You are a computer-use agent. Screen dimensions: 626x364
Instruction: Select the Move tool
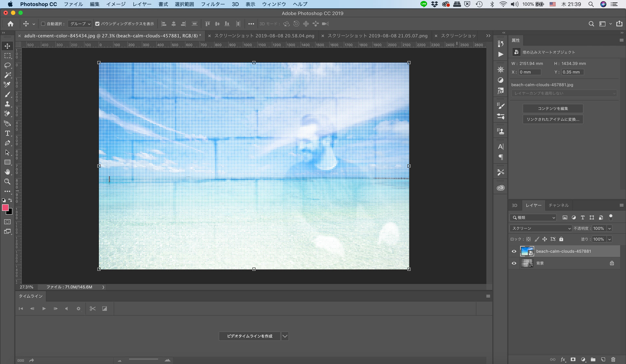point(7,46)
